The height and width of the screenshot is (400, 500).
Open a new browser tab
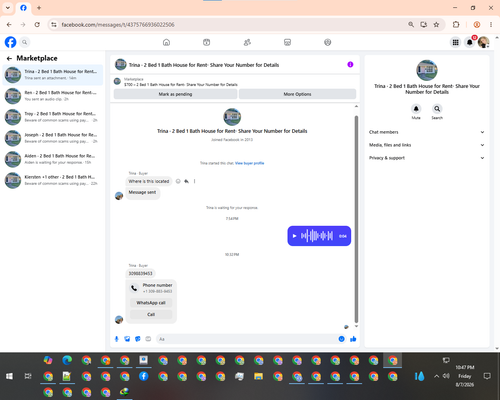pos(39,8)
